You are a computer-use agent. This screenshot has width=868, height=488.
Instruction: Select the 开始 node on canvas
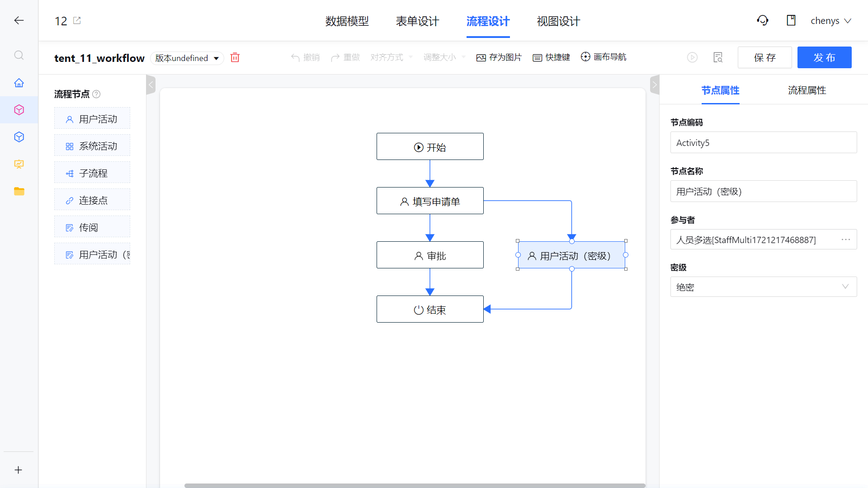click(430, 146)
